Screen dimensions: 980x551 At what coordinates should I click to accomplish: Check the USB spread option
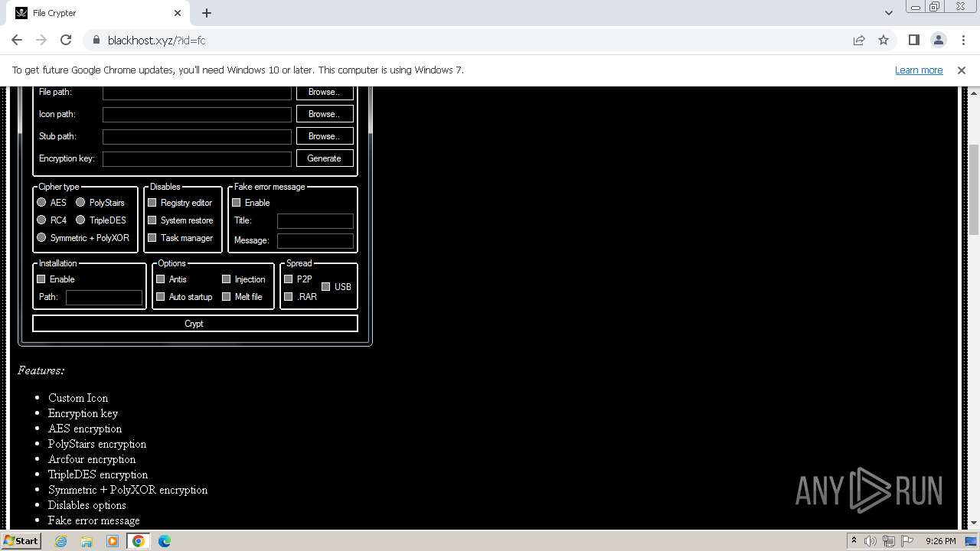[326, 287]
